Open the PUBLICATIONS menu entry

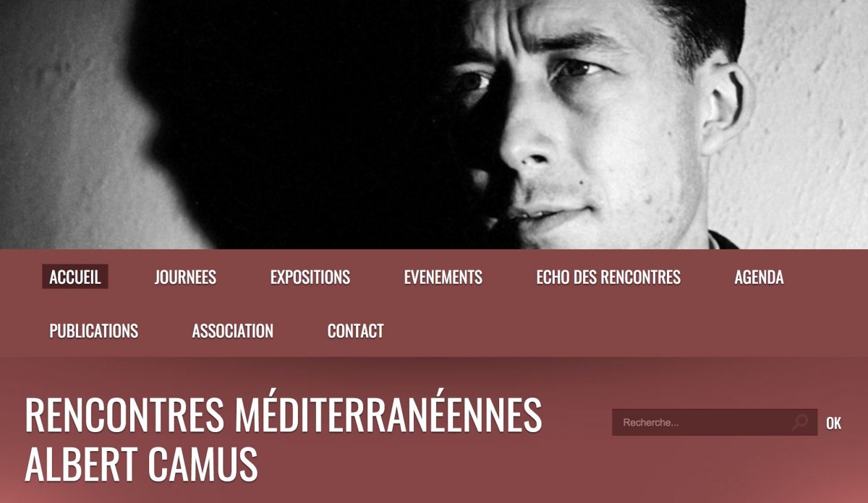coord(93,331)
